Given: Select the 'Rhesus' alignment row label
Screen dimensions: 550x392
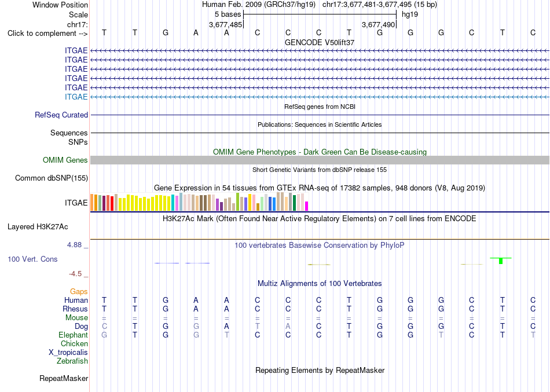Looking at the screenshot, I should (75, 309).
